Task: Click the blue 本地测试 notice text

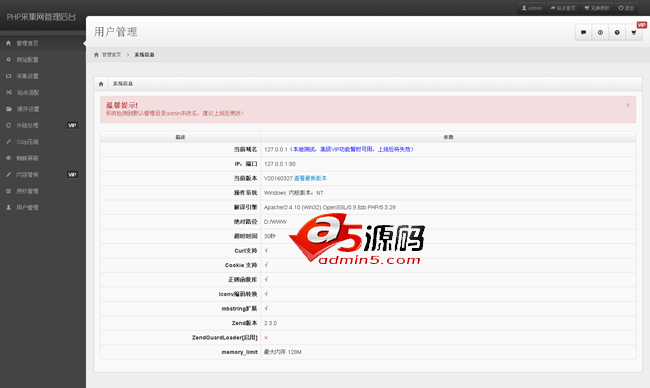Action: pyautogui.click(x=352, y=149)
